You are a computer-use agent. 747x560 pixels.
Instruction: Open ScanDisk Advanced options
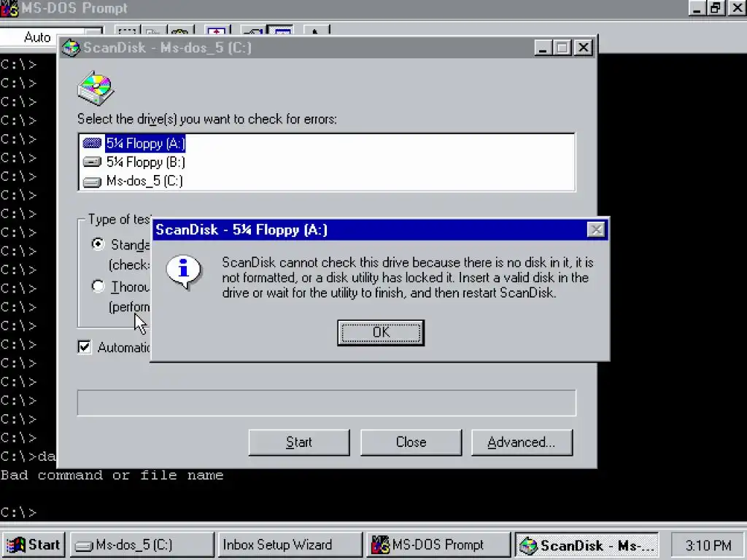pos(522,443)
